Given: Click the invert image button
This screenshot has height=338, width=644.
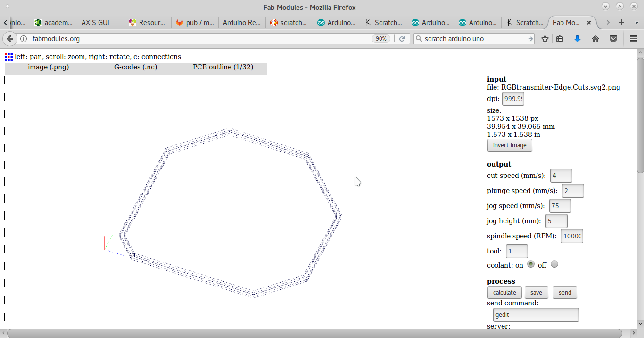Looking at the screenshot, I should click(510, 145).
